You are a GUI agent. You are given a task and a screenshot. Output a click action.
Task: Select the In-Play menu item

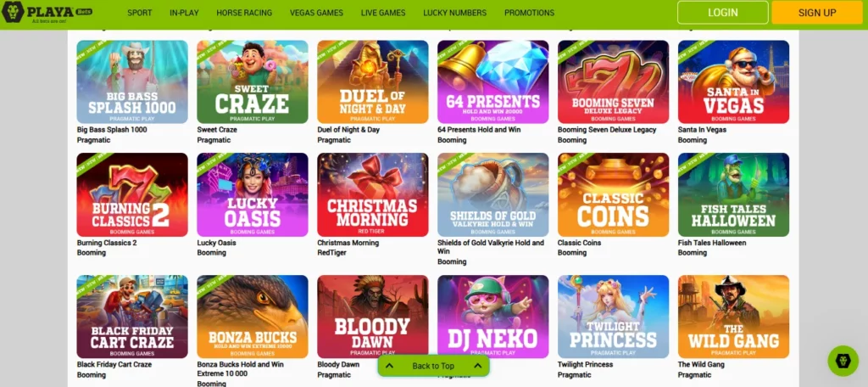click(184, 13)
